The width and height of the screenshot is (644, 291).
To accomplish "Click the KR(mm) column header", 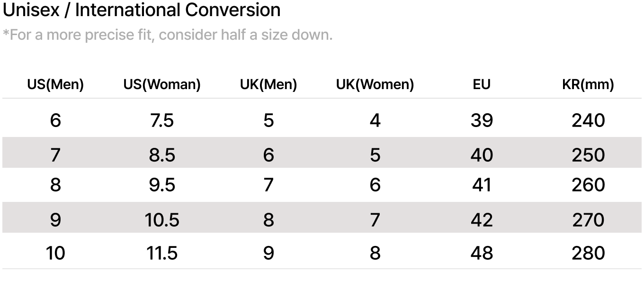I will [x=588, y=85].
